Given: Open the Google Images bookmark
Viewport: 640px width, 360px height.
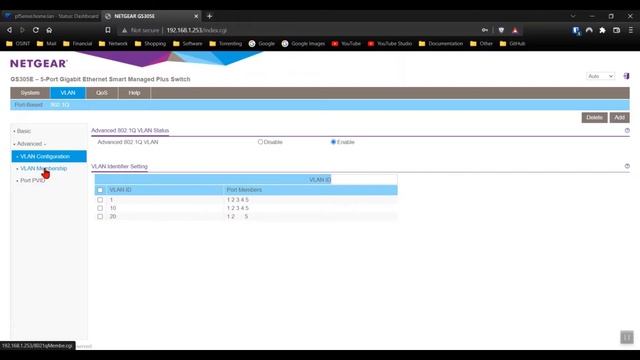Looking at the screenshot, I should (x=303, y=44).
